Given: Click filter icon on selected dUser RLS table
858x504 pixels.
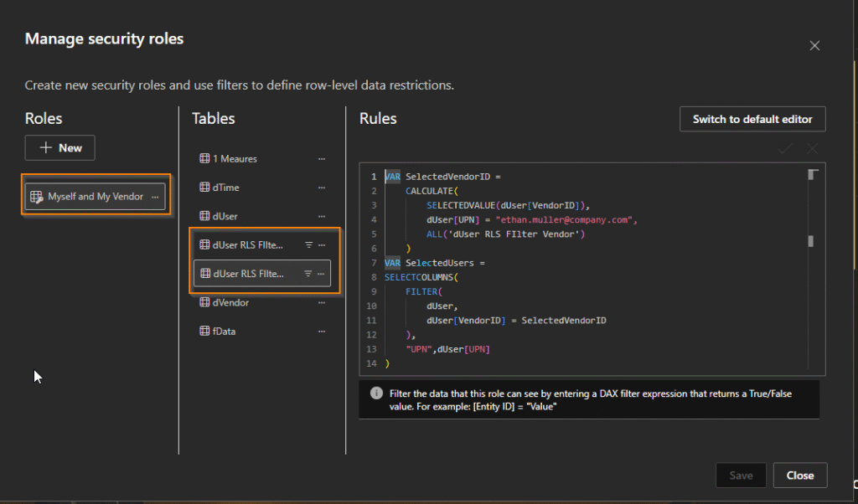Looking at the screenshot, I should [308, 274].
